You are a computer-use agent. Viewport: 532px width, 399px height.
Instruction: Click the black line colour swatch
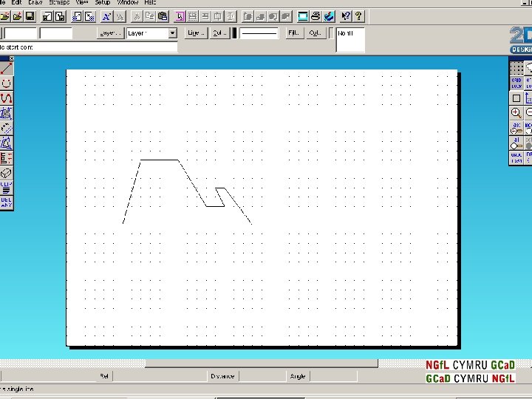click(x=234, y=33)
